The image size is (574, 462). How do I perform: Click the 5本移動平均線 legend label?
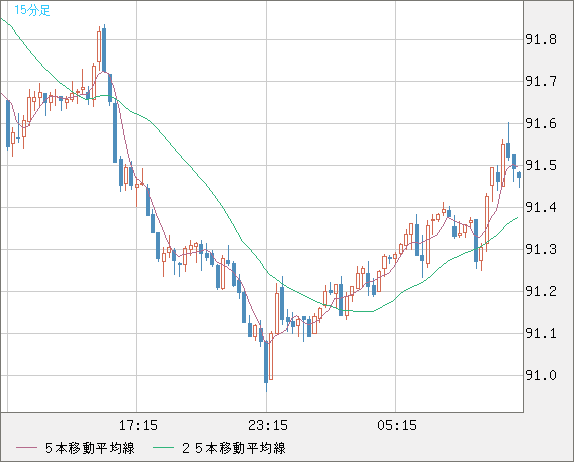pos(90,448)
